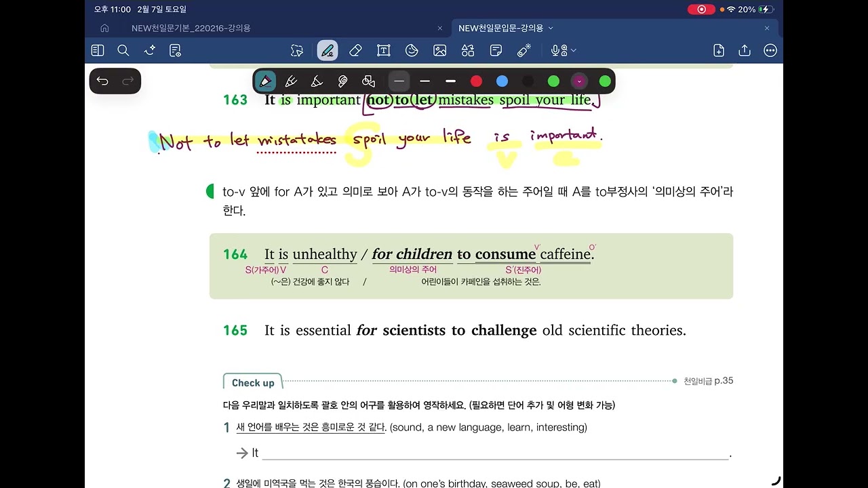Image resolution: width=868 pixels, height=488 pixels.
Task: Tap sentence number 163
Action: pyautogui.click(x=235, y=100)
